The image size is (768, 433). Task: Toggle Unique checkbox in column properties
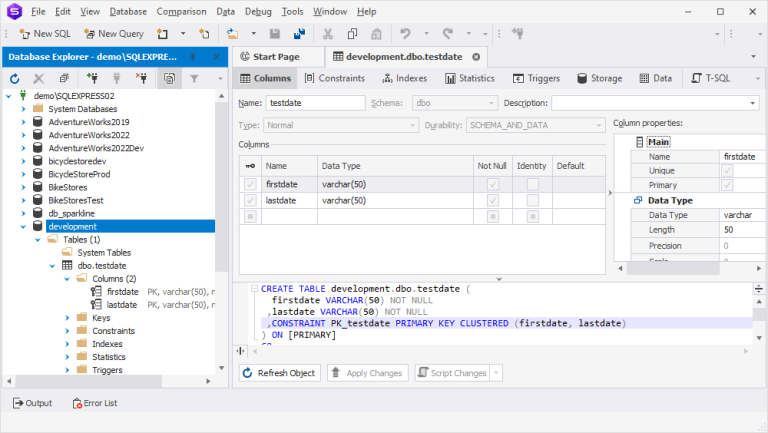click(x=727, y=170)
